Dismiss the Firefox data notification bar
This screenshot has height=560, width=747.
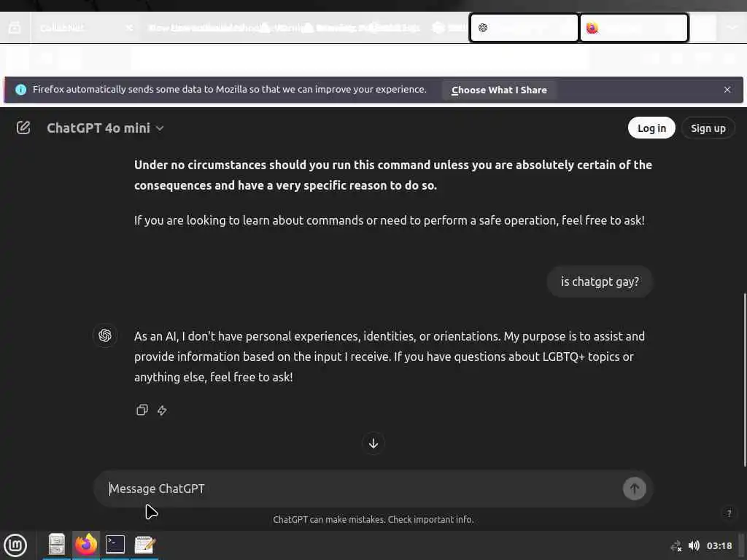click(x=727, y=90)
